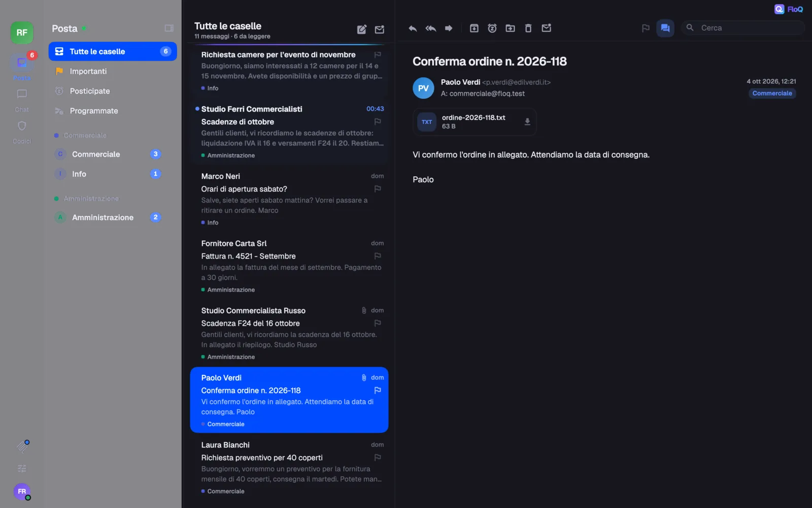The image size is (812, 508).
Task: Click the 4 ott 2026, 12:21 timestamp
Action: 771,81
